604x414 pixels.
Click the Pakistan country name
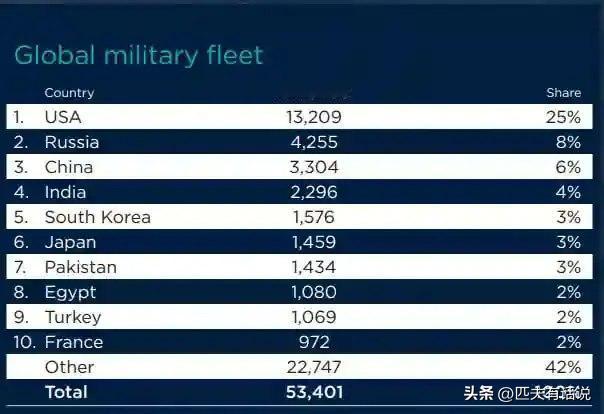tap(81, 267)
